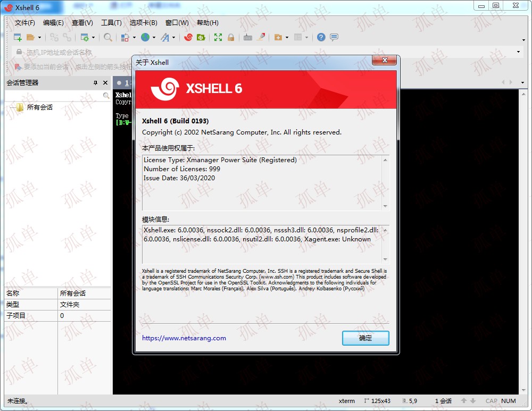Image resolution: width=532 pixels, height=411 pixels.
Task: Open the Edit menu 编辑(E)
Action: [x=53, y=23]
